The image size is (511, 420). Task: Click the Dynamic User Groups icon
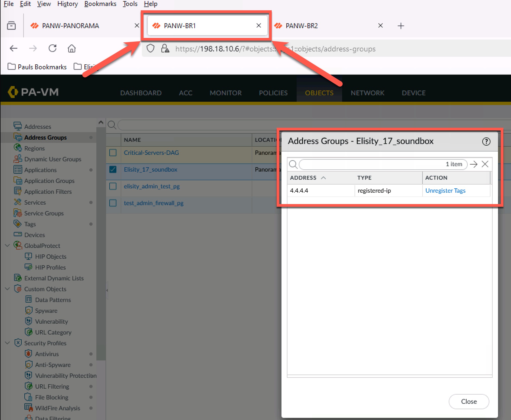(18, 159)
